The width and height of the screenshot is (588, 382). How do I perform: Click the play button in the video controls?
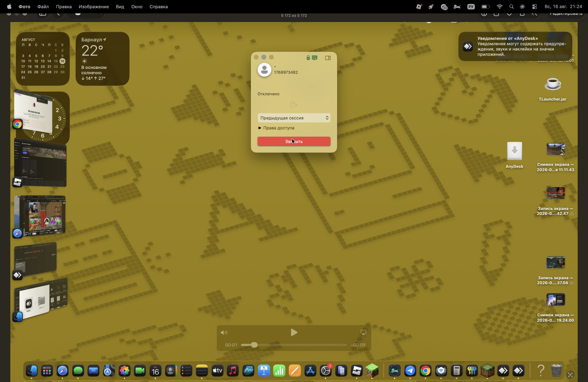pos(294,332)
